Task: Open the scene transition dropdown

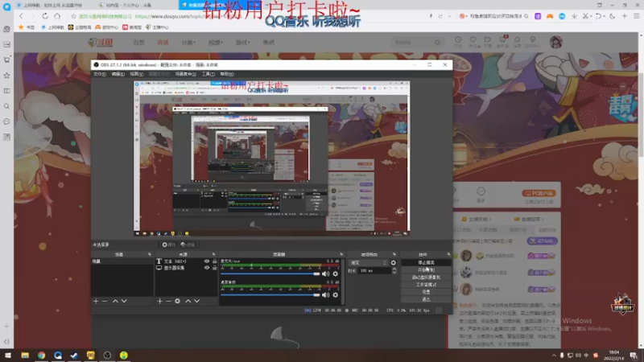Action: click(368, 263)
